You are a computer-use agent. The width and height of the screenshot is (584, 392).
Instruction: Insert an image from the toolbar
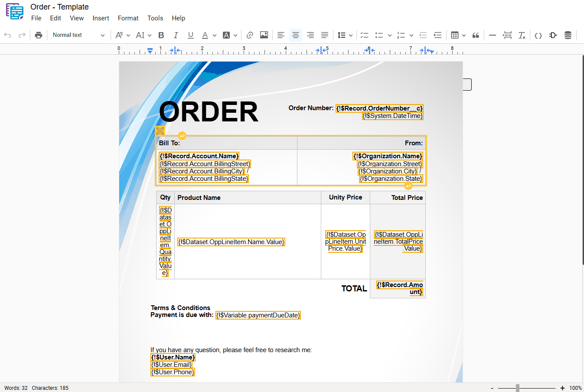(x=264, y=35)
